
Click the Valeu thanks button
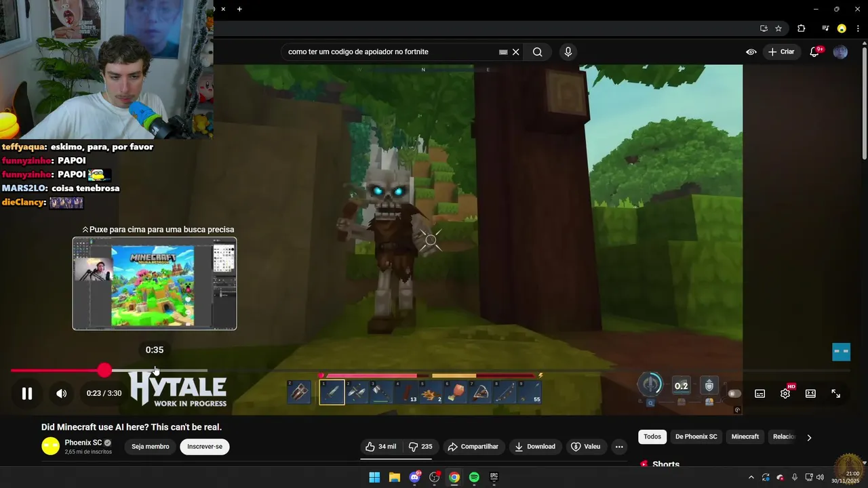(586, 447)
